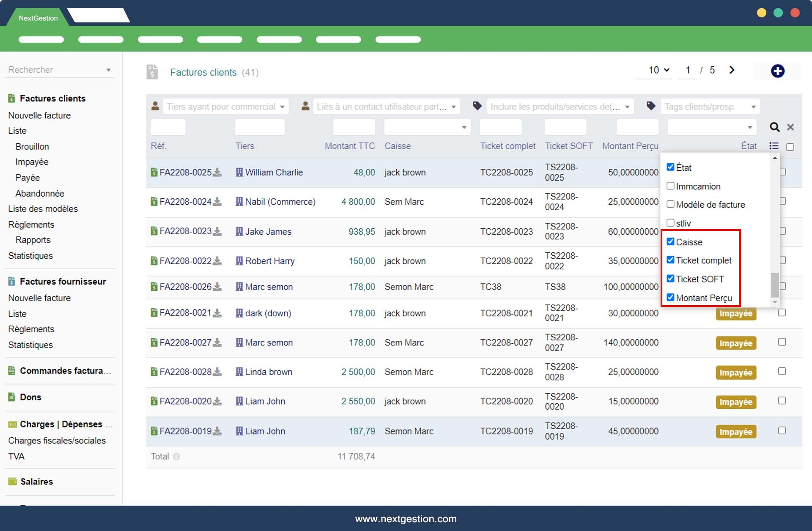Open the William Charlie tiers link
Image resolution: width=812 pixels, height=531 pixels.
274,172
